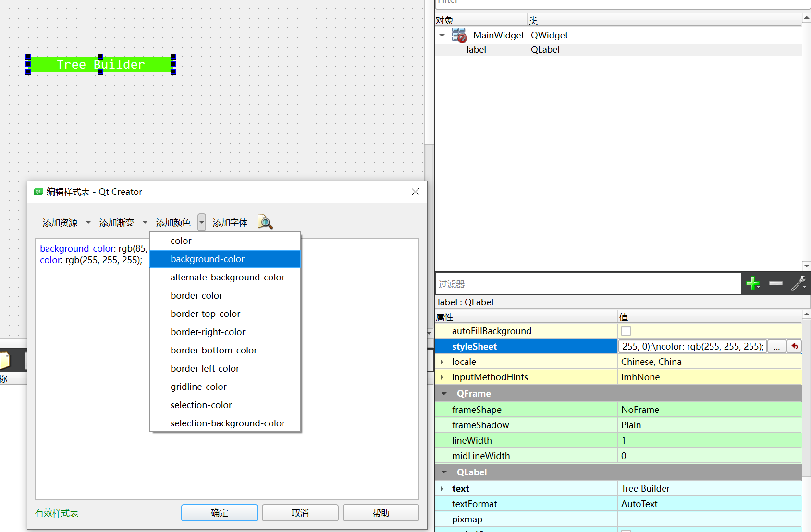The height and width of the screenshot is (532, 811).
Task: Collapse the QLabel property group
Action: coord(444,472)
